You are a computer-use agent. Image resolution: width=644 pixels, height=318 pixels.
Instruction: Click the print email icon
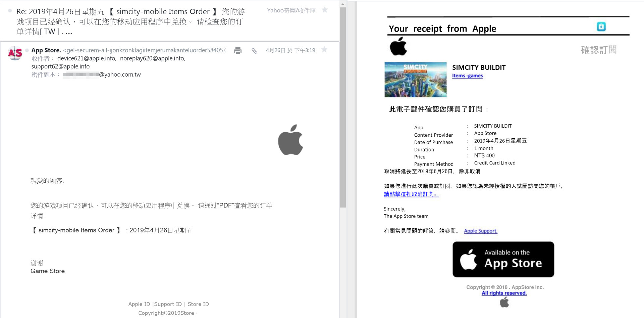point(238,50)
